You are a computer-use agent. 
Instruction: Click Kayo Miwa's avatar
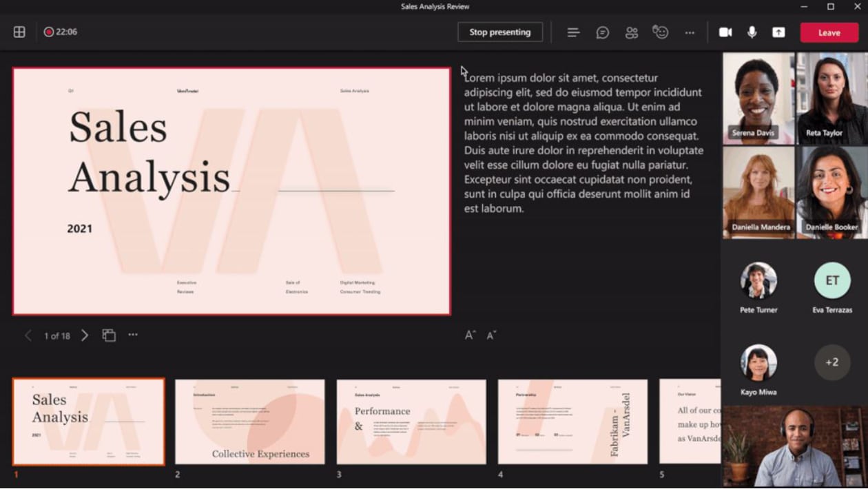(758, 362)
